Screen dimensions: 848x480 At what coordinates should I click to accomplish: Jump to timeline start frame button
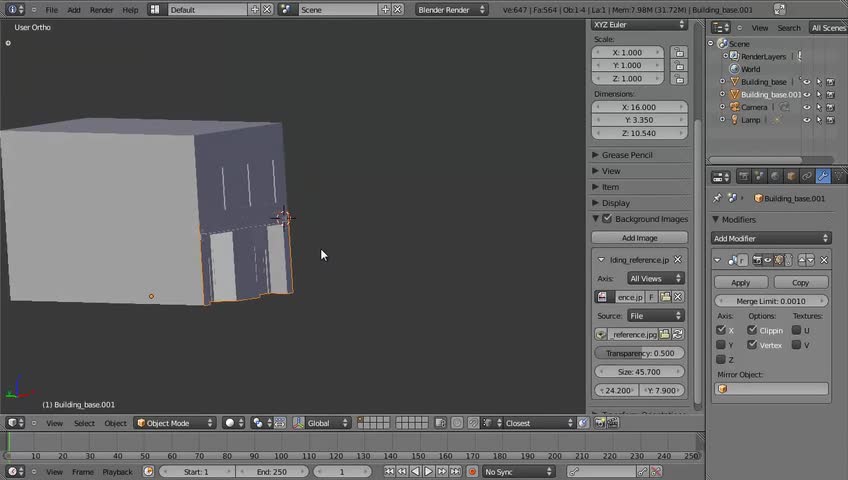click(389, 472)
